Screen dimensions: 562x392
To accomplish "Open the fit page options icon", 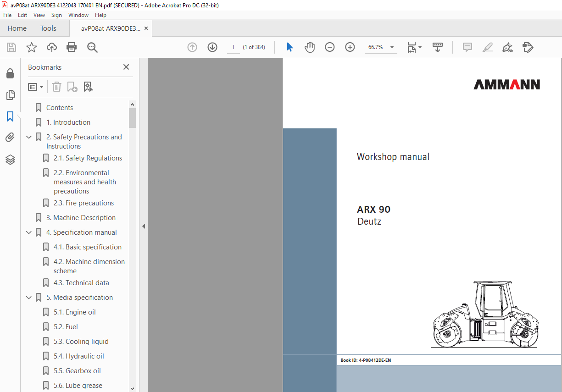I will [x=414, y=47].
